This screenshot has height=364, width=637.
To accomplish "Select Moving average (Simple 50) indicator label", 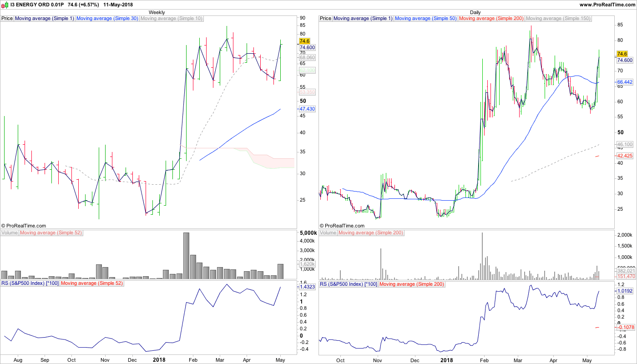I will [425, 19].
